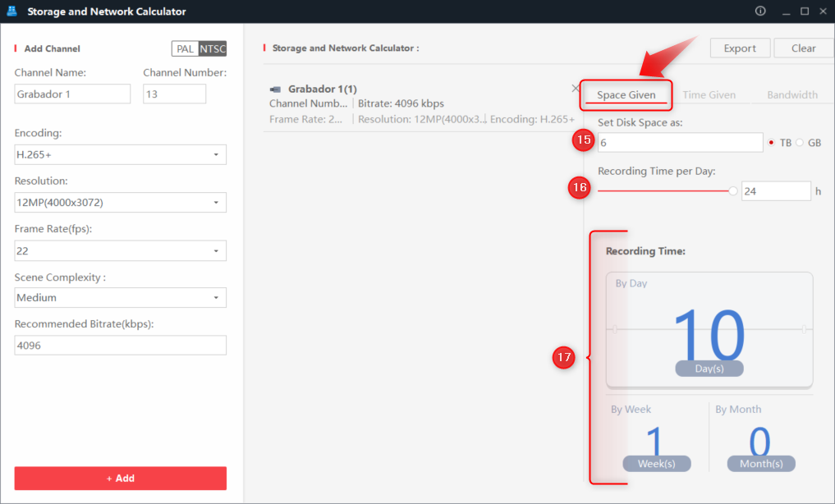Click the red + Add button
Image resolution: width=835 pixels, height=504 pixels.
coord(121,478)
